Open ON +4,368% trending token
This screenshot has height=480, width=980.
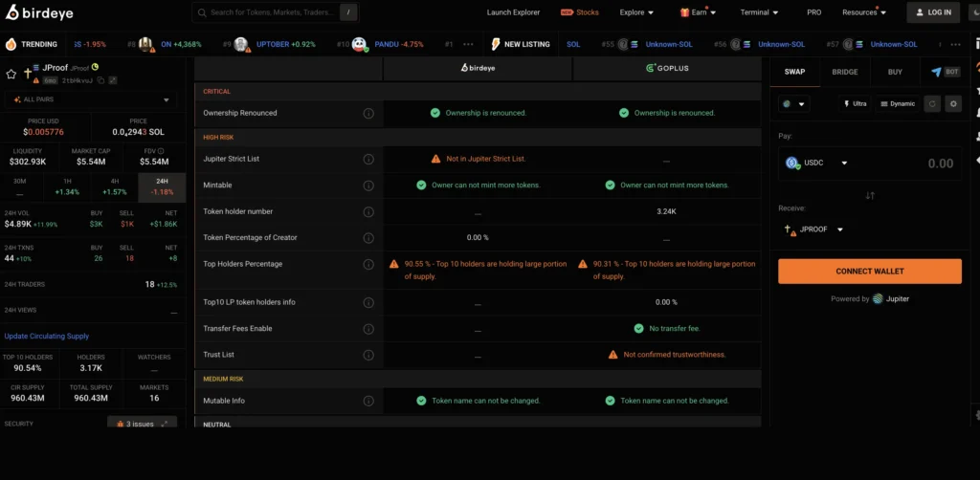[x=181, y=44]
